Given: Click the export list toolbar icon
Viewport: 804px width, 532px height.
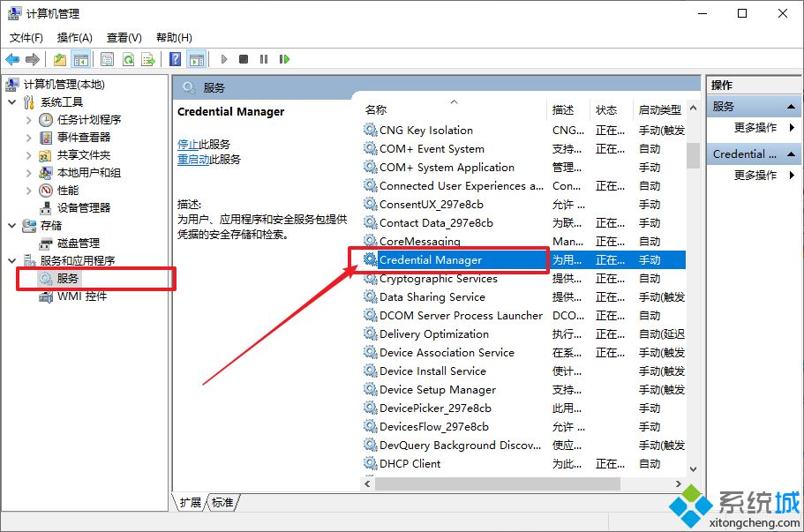Looking at the screenshot, I should click(x=148, y=59).
